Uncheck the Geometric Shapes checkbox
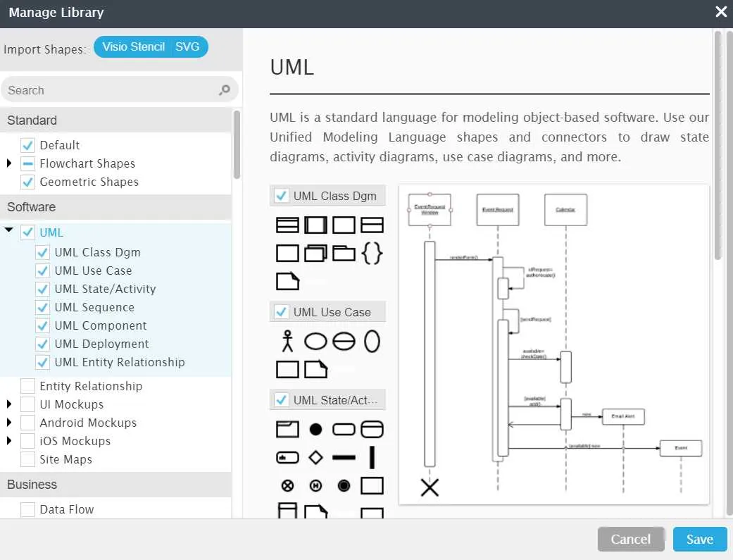This screenshot has height=560, width=733. coord(27,182)
